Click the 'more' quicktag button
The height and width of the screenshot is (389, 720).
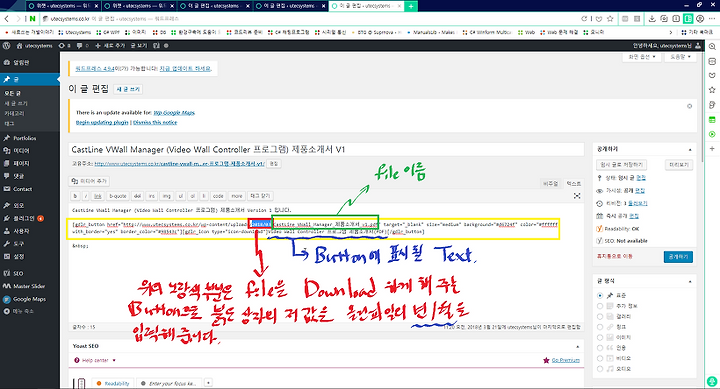236,196
